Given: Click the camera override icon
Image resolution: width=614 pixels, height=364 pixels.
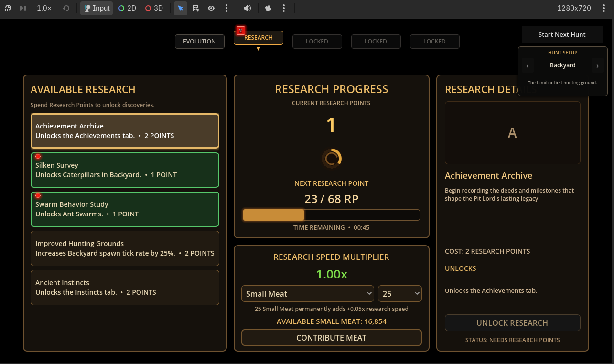Looking at the screenshot, I should (x=269, y=8).
